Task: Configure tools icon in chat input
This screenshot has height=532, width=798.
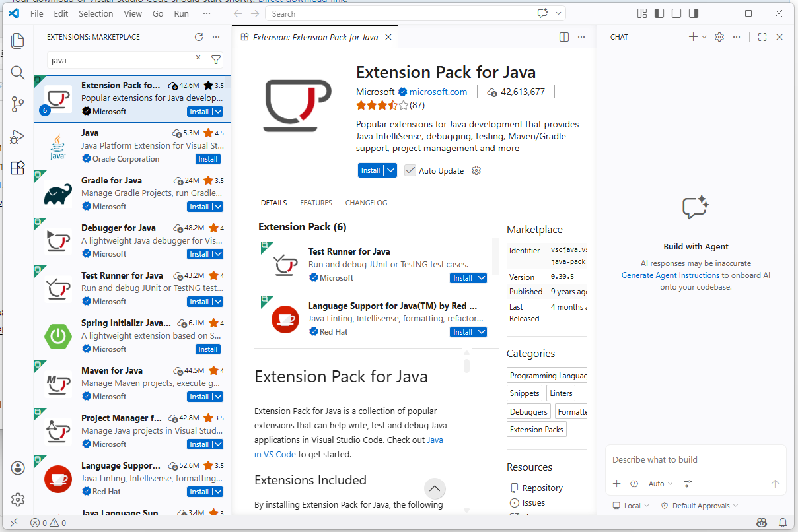Action: pyautogui.click(x=688, y=484)
